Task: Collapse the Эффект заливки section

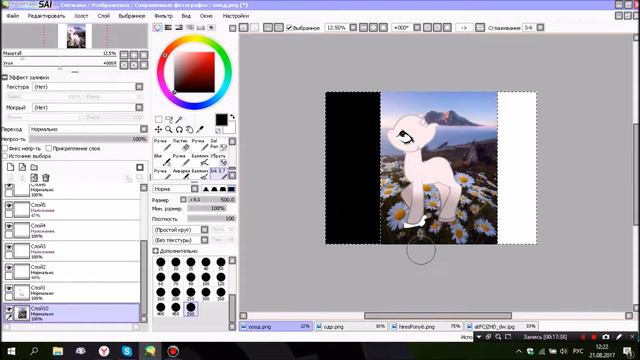Action: coord(5,77)
